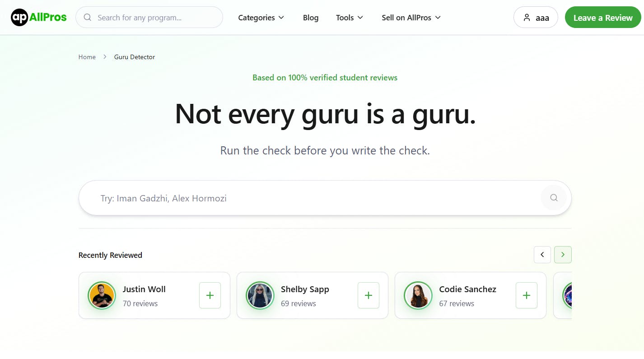Open Shelby Sapp's name link
This screenshot has width=644, height=359.
click(x=305, y=289)
